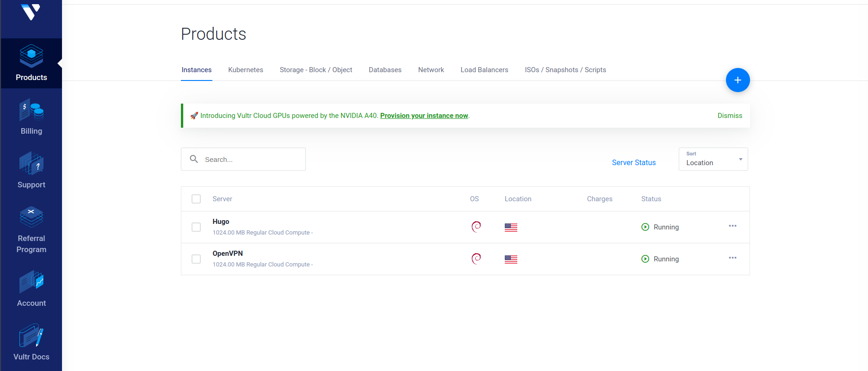Screen dimensions: 868x371
Task: Expand the OpenVPN row options menu
Action: point(732,258)
